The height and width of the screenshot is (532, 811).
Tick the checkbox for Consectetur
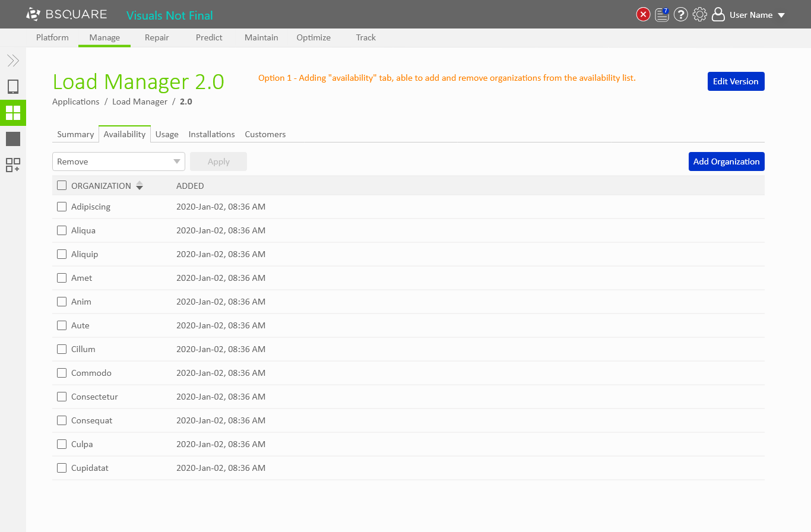coord(62,397)
